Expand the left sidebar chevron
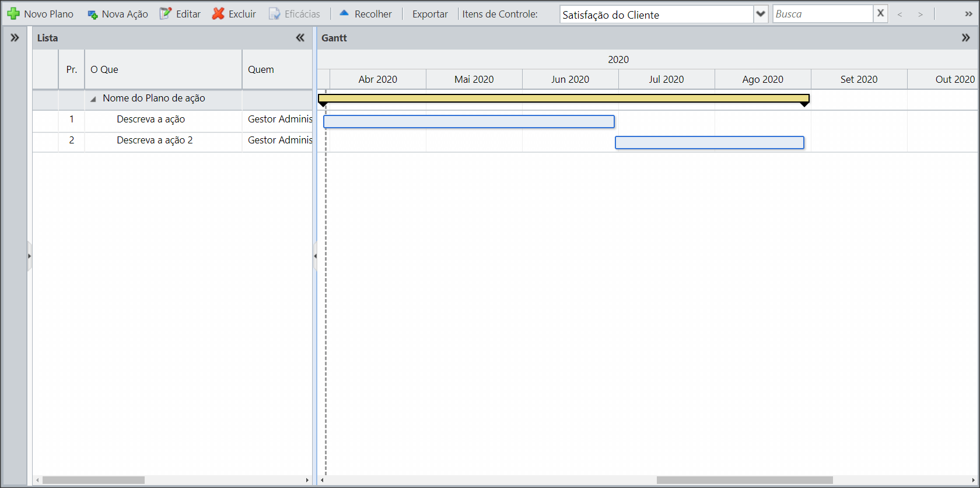 tap(15, 38)
